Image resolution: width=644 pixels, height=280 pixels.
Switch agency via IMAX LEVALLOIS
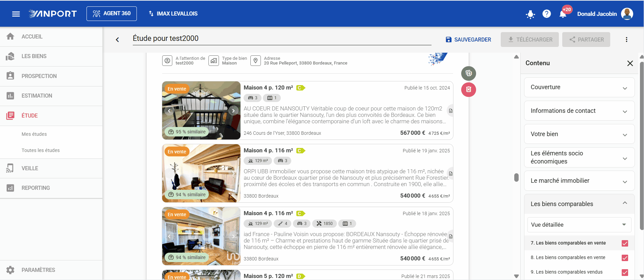[173, 14]
